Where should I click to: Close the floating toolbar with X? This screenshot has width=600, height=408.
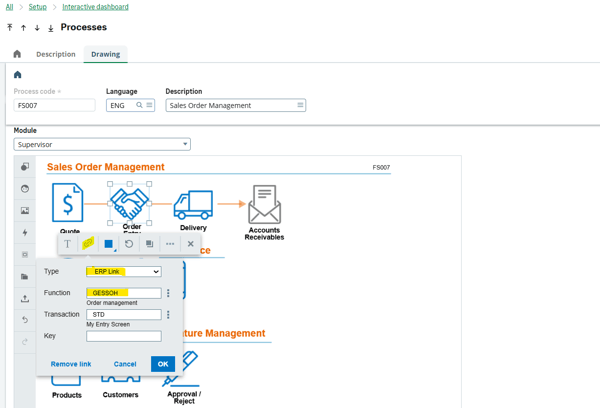click(191, 243)
